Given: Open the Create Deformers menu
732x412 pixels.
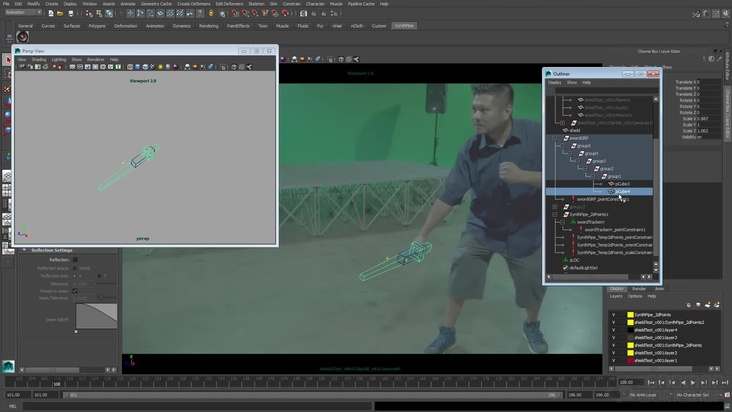Looking at the screenshot, I should [193, 4].
